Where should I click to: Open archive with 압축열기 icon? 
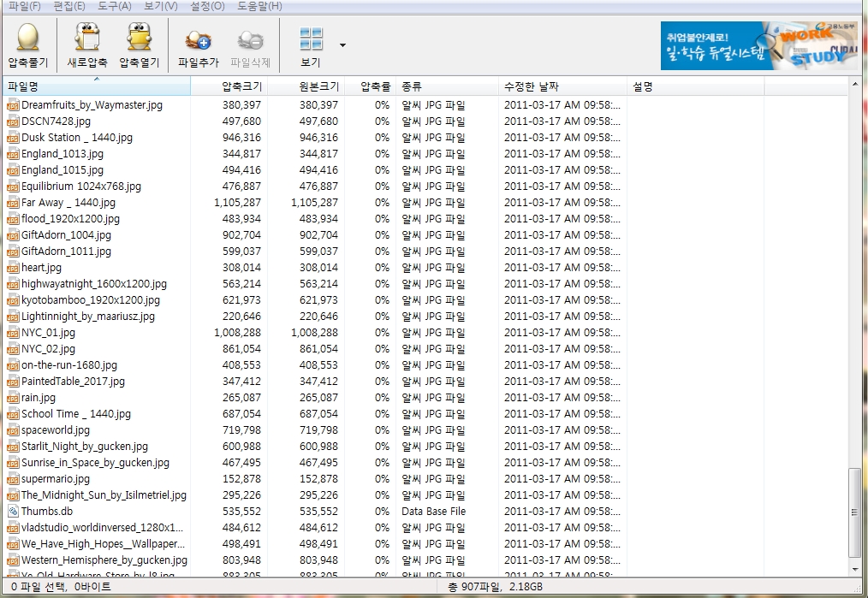(139, 38)
